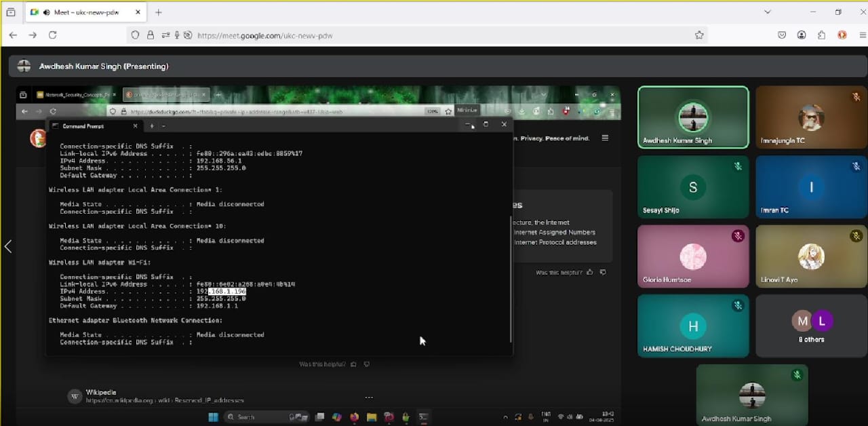Click the microphone permission icon in address bar
The height and width of the screenshot is (426, 868).
coord(177,35)
